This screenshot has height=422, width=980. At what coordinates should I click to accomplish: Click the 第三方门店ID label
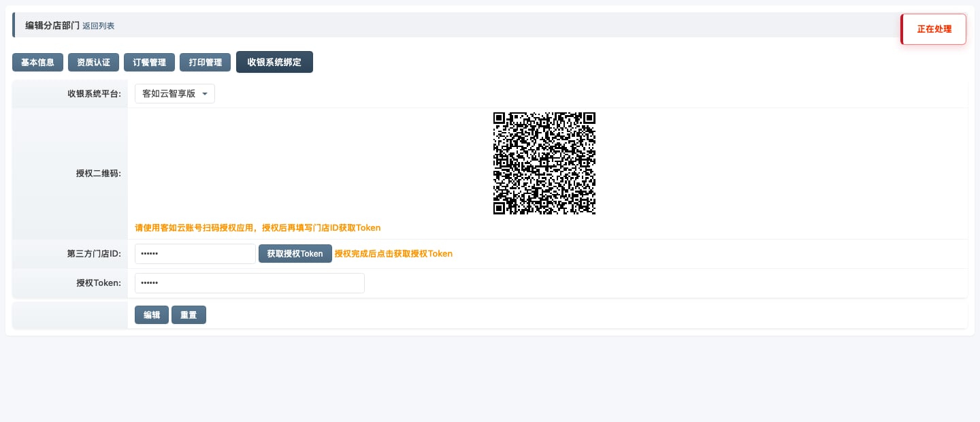pyautogui.click(x=94, y=254)
